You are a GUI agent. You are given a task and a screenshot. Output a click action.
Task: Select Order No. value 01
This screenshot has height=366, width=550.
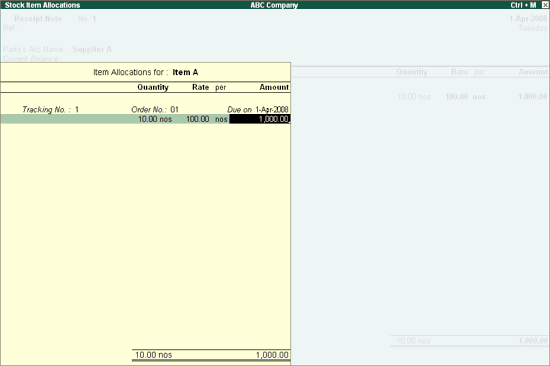pos(175,109)
